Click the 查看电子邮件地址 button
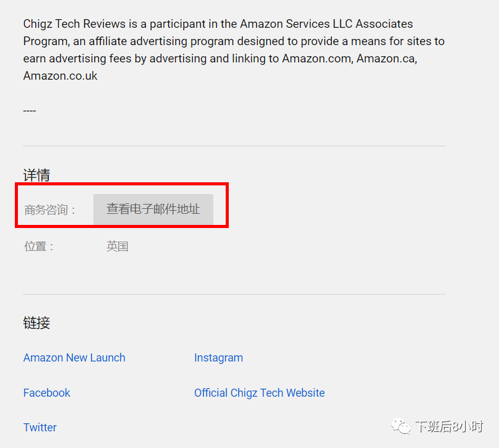Screen dimensions: 499x448 point(153,209)
